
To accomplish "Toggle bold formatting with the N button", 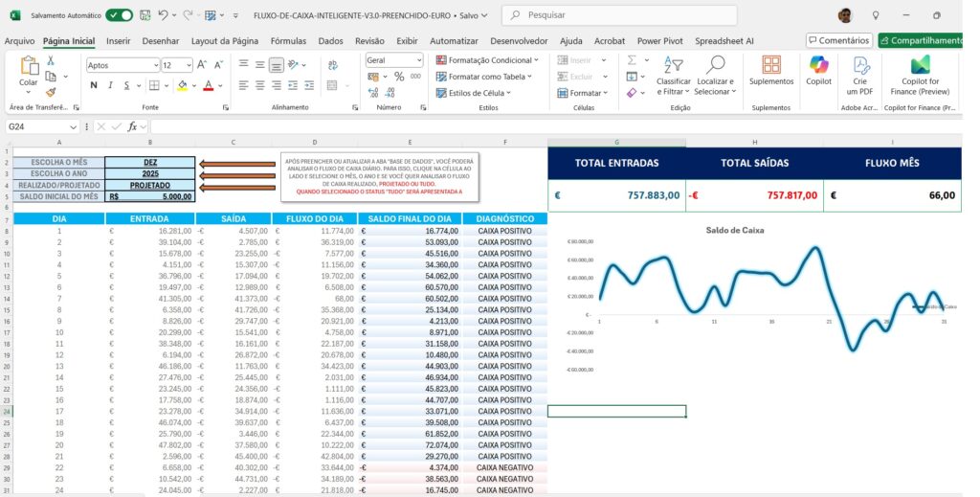I will [94, 85].
